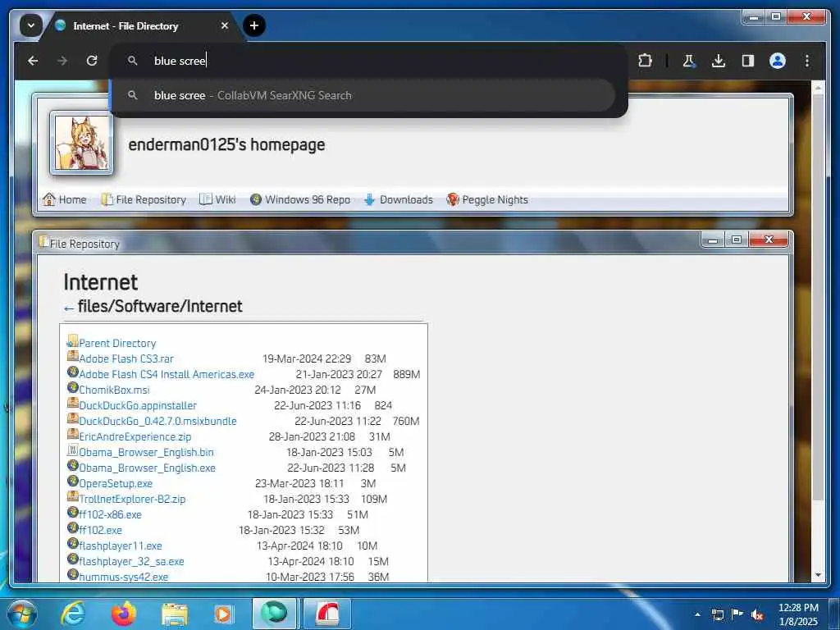Open Windows Explorer from the taskbar

pos(175,614)
